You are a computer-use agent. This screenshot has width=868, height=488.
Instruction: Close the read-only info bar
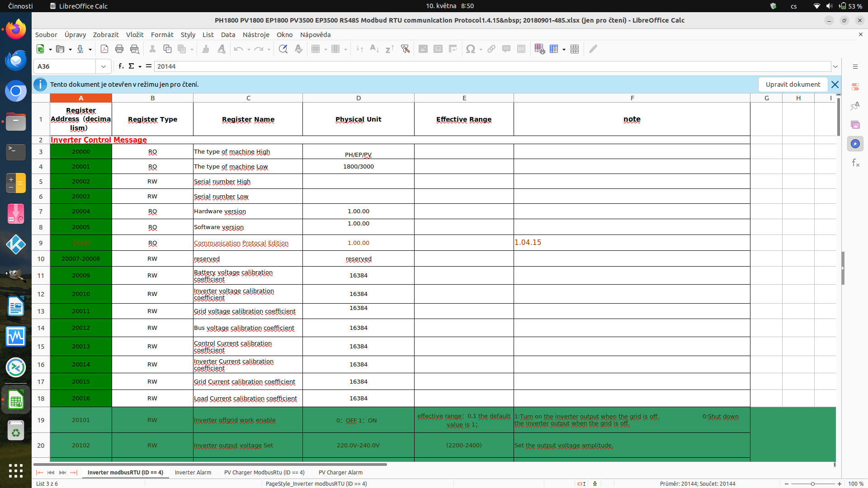835,84
